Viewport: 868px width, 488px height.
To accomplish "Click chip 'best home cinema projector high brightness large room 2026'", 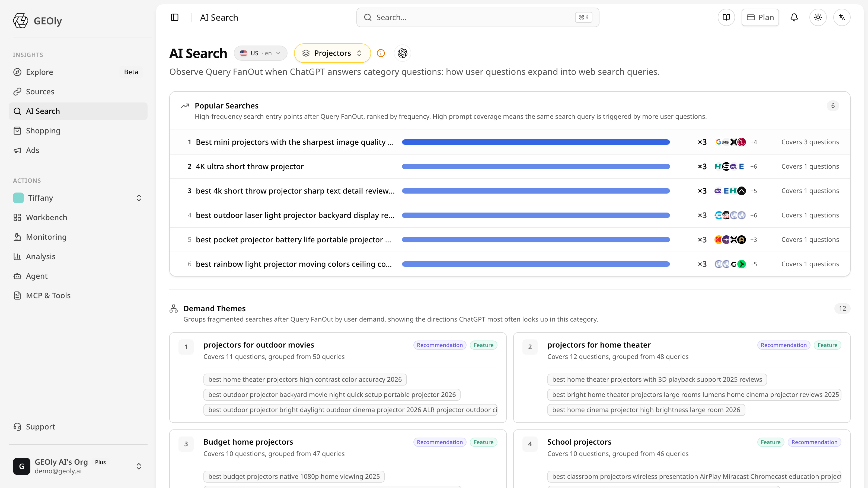I will 646,410.
